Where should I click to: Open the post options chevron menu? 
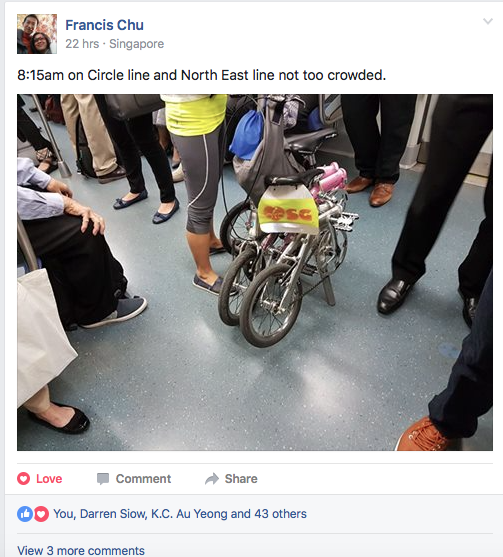[488, 21]
